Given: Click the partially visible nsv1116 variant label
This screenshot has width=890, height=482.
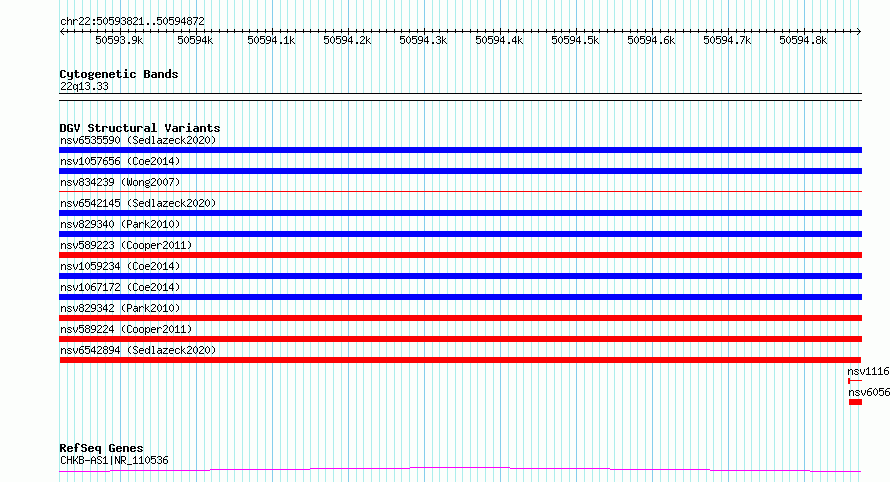Looking at the screenshot, I should [x=868, y=371].
